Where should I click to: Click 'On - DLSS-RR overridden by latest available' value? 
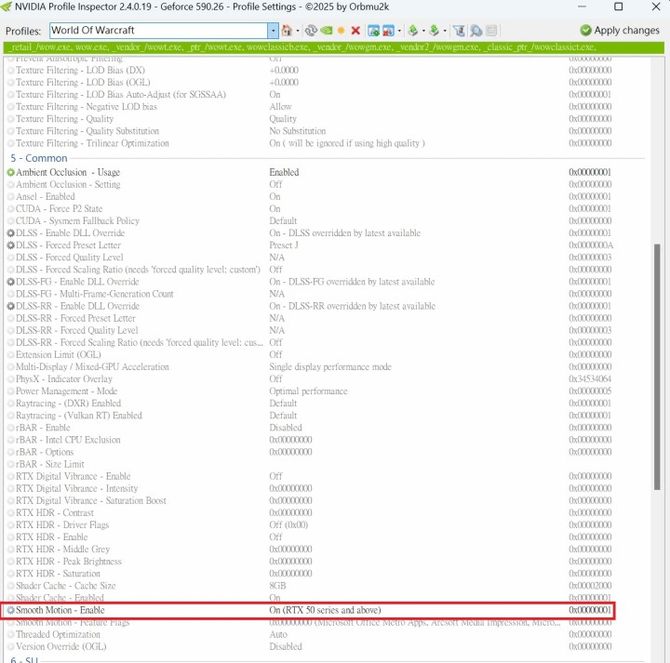click(352, 306)
